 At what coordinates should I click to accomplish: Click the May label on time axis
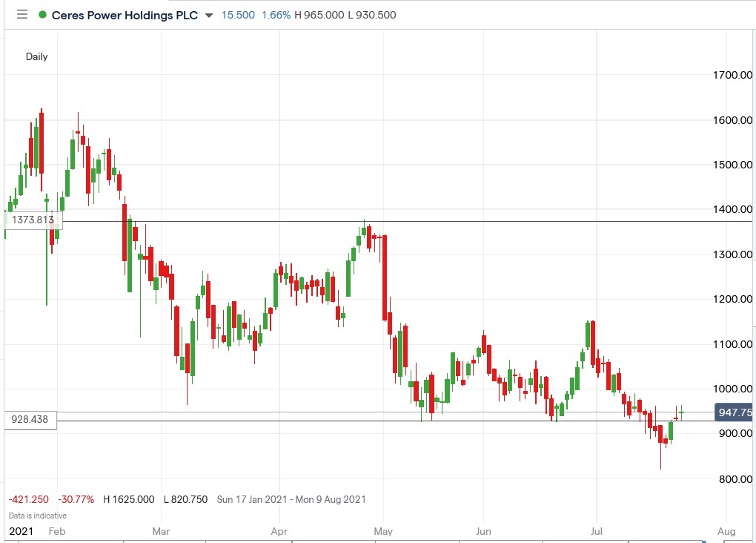(x=383, y=531)
